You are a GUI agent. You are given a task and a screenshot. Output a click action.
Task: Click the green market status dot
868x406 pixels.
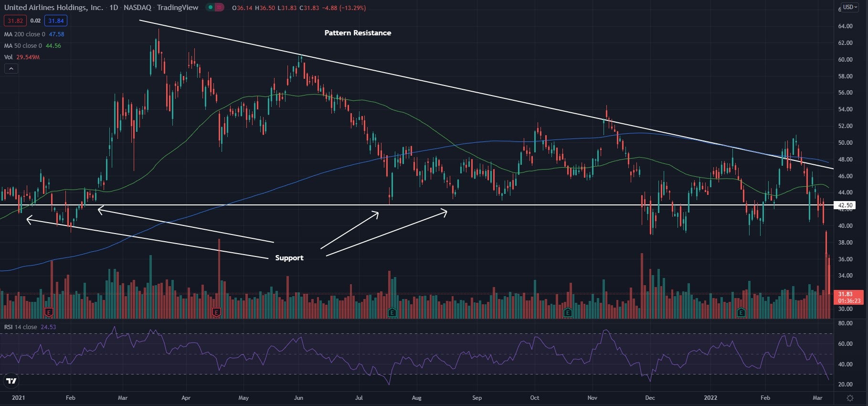tap(210, 8)
